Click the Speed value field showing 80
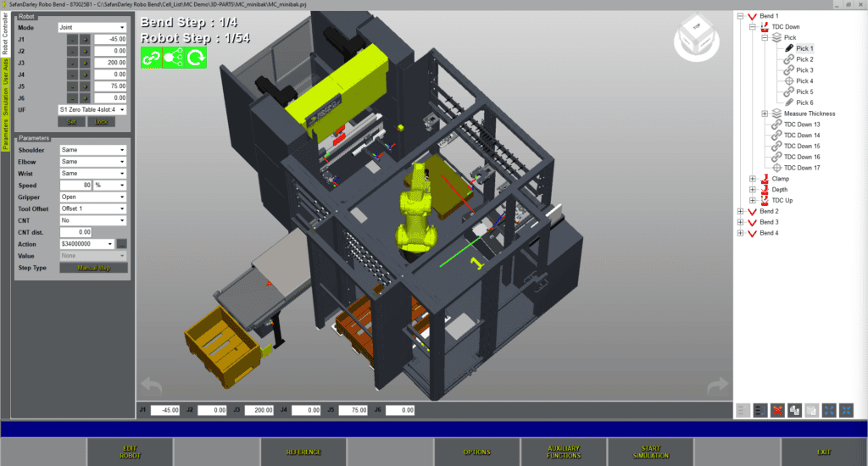Viewport: 868px width, 466px height. point(75,186)
